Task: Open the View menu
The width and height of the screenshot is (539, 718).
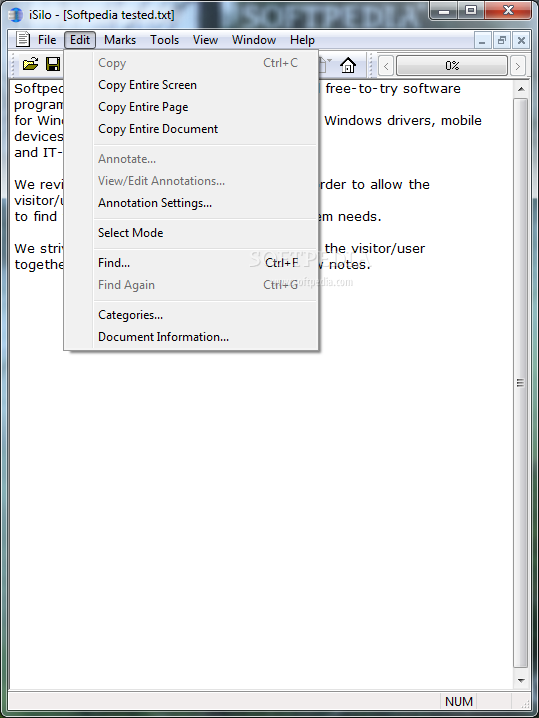Action: (x=205, y=40)
